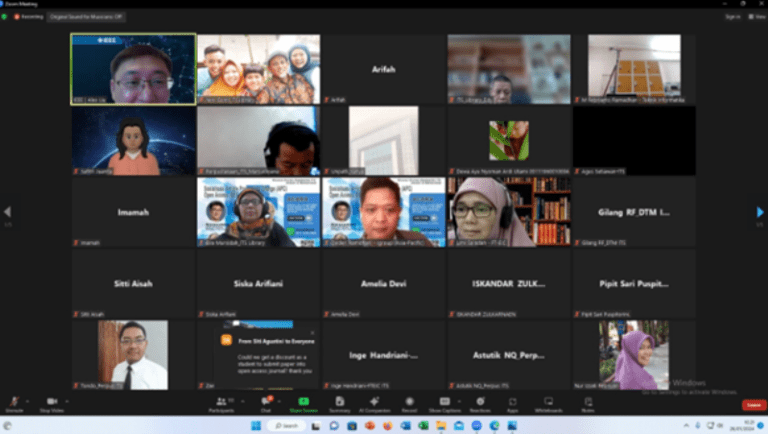Open the meeting Summary tool
This screenshot has height=434, width=768.
pos(340,403)
